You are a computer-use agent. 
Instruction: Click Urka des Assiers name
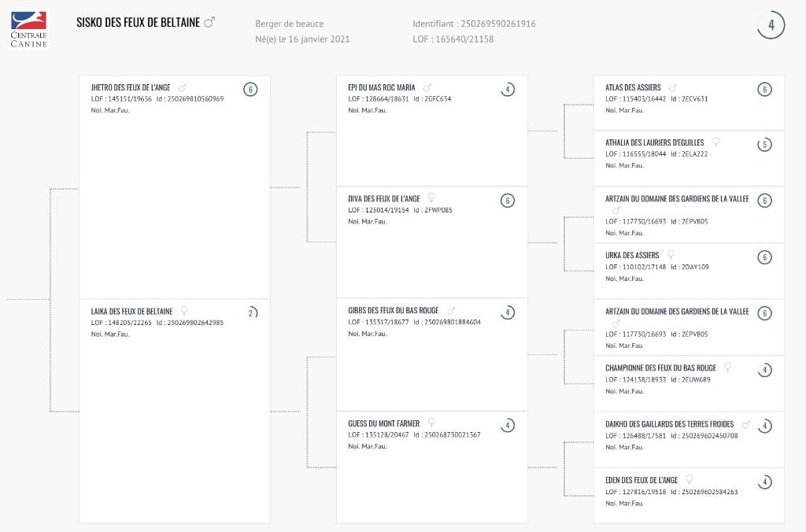point(632,255)
